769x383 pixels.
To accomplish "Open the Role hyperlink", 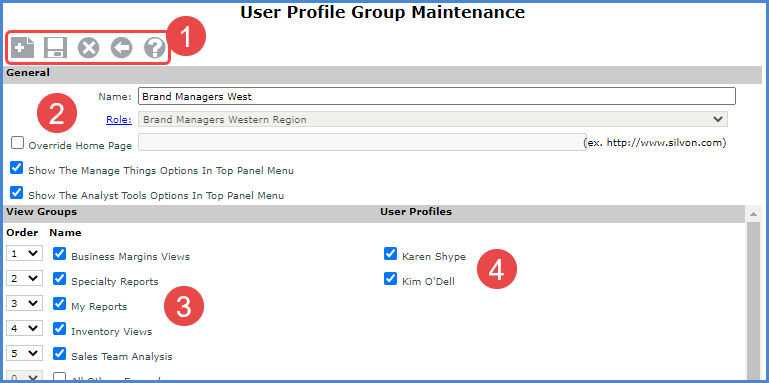I will pyautogui.click(x=119, y=120).
